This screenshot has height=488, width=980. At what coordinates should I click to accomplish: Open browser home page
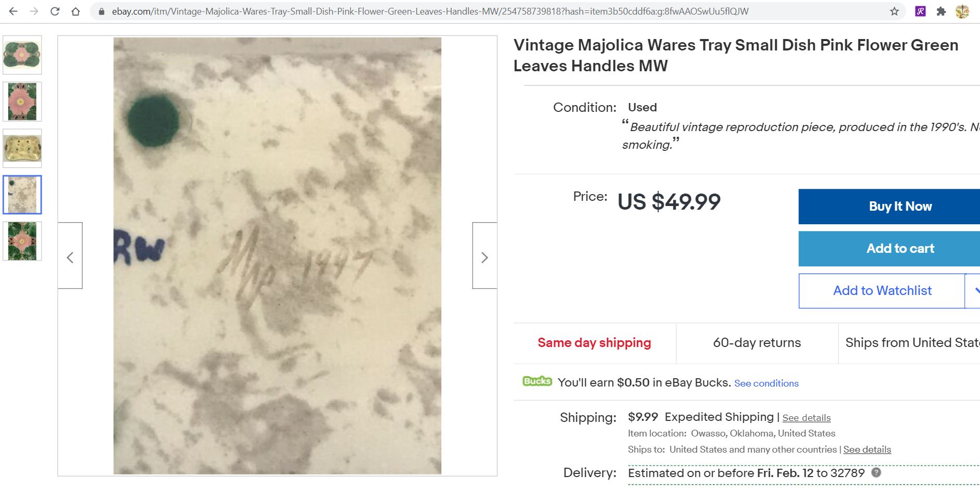coord(76,11)
